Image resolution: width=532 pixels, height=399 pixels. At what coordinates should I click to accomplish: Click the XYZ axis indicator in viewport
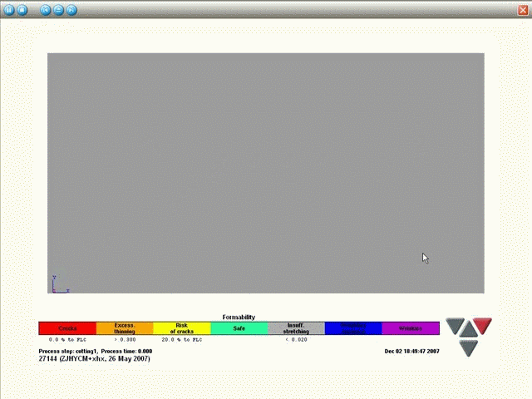[57, 285]
